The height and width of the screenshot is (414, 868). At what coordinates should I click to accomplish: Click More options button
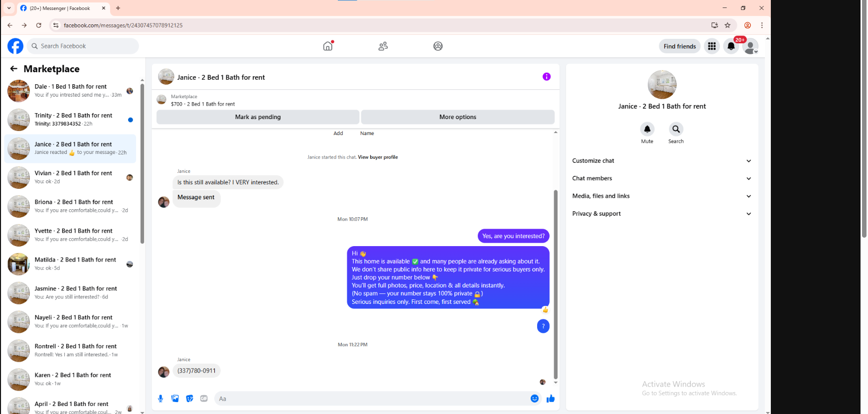tap(457, 117)
